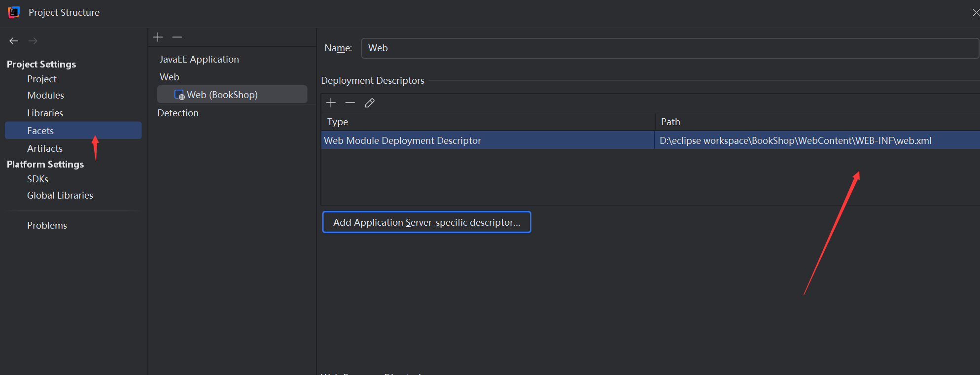980x375 pixels.
Task: Select Artifacts in the sidebar
Action: point(45,148)
